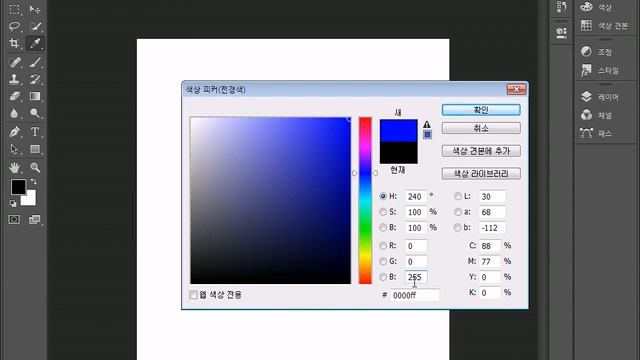Select the Clone Stamp tool
The width and height of the screenshot is (640, 360).
(x=14, y=79)
